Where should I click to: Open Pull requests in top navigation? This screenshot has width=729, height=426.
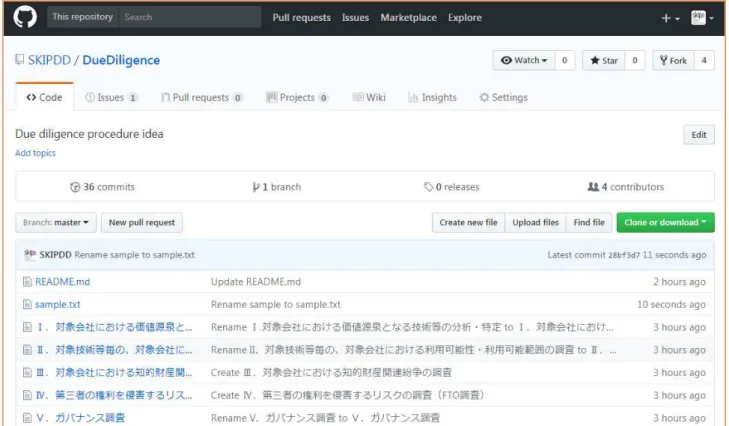pyautogui.click(x=301, y=18)
